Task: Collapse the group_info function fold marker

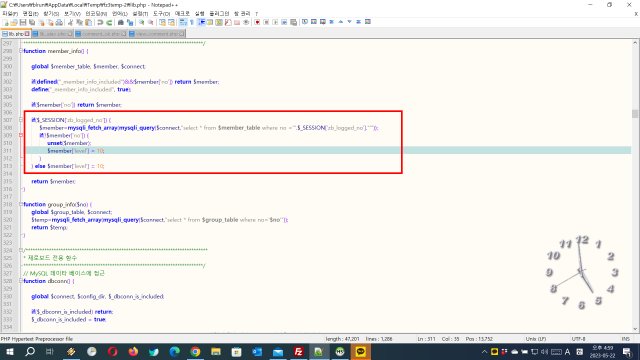Action: (21, 204)
